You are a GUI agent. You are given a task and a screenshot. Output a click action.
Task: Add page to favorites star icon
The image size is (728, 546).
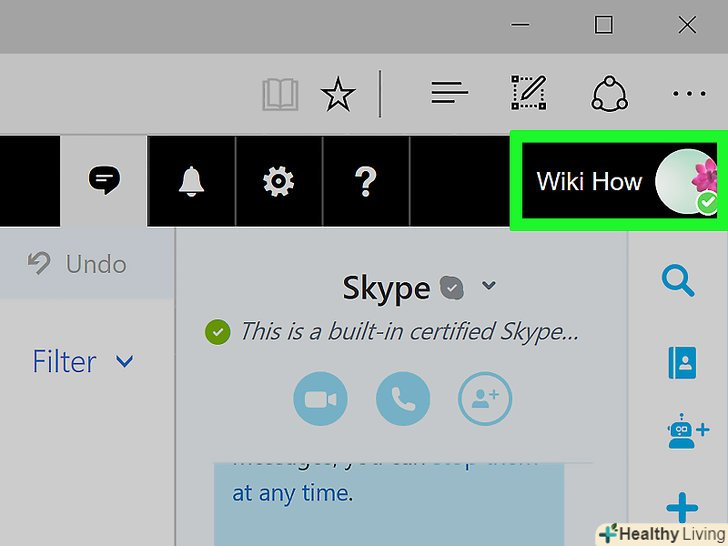(x=338, y=94)
